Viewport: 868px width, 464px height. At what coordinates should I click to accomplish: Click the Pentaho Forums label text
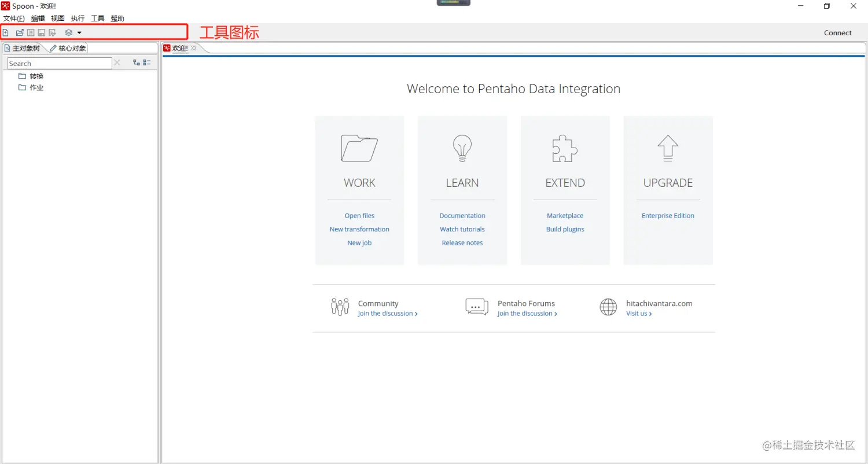526,303
